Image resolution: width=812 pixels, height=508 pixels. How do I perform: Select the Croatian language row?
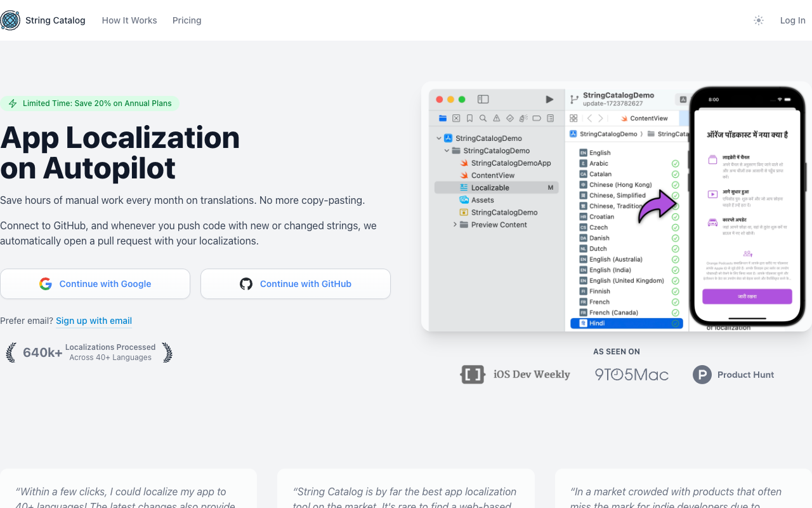point(629,217)
